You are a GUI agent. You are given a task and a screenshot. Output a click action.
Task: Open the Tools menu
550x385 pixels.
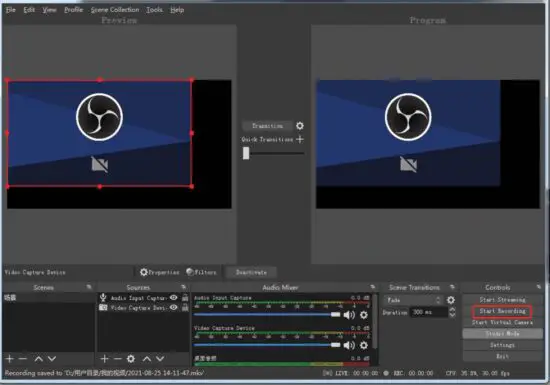point(154,10)
